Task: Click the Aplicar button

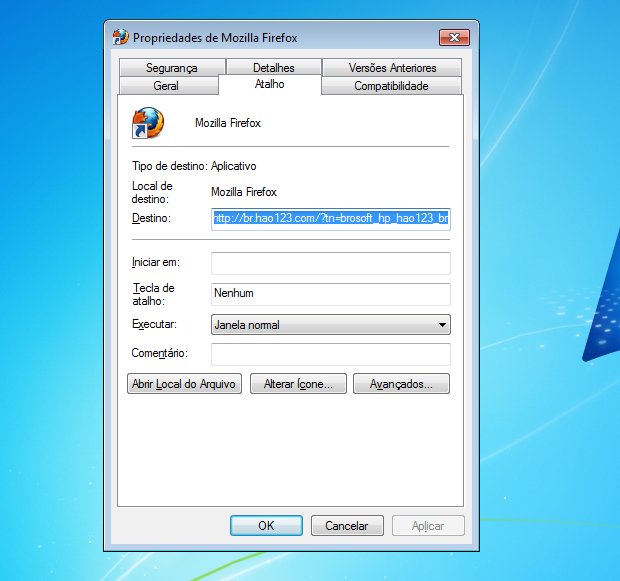Action: pos(428,526)
